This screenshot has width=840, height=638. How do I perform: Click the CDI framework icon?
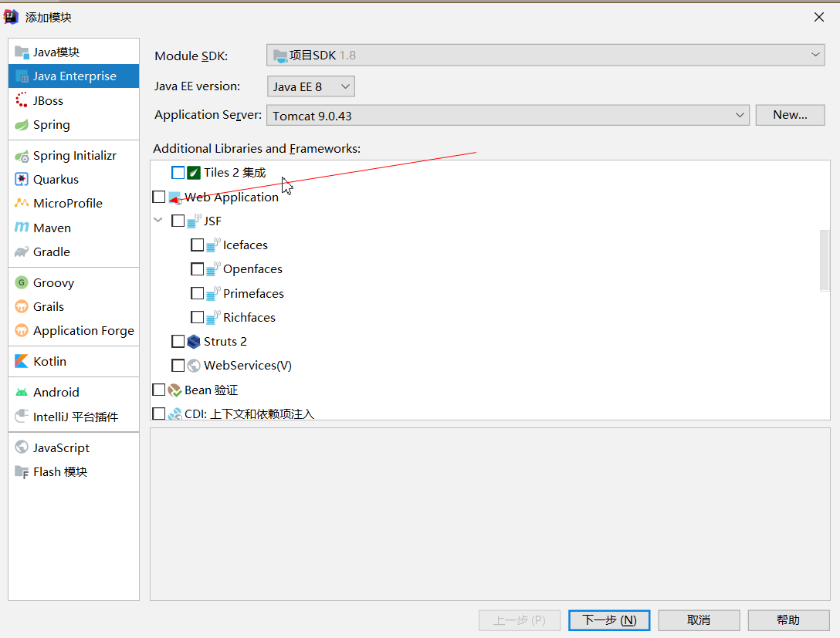(x=174, y=414)
